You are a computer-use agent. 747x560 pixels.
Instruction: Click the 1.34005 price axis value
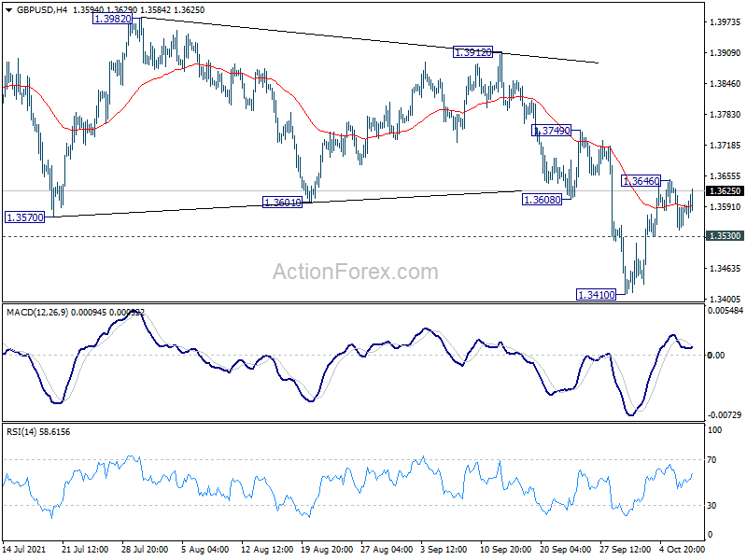coord(726,299)
